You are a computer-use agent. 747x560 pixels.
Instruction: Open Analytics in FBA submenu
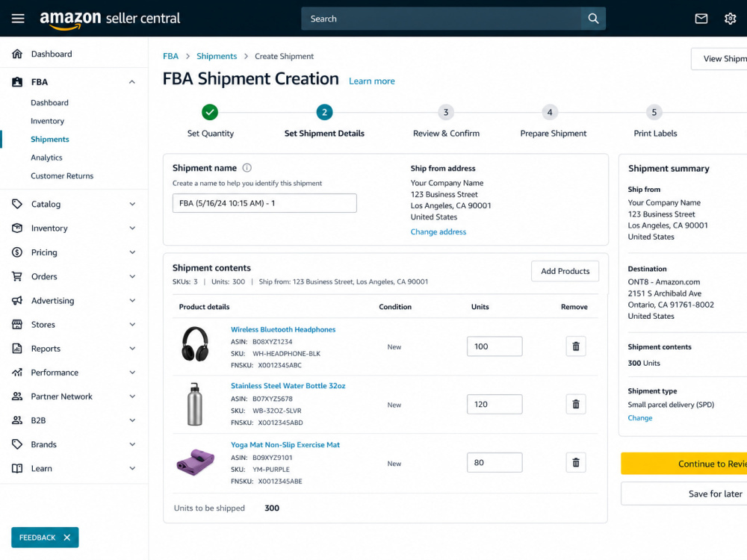click(x=46, y=158)
